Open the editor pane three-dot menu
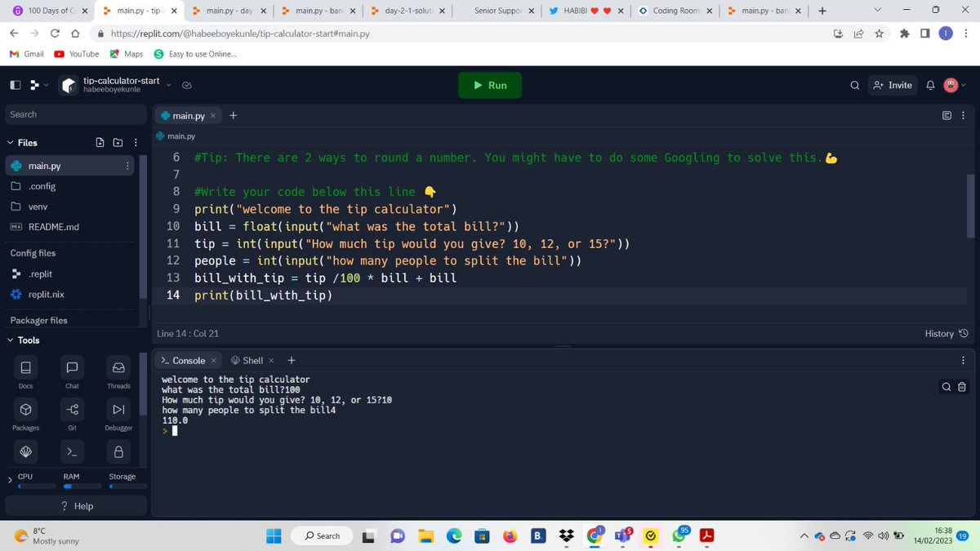980x551 pixels. point(964,115)
